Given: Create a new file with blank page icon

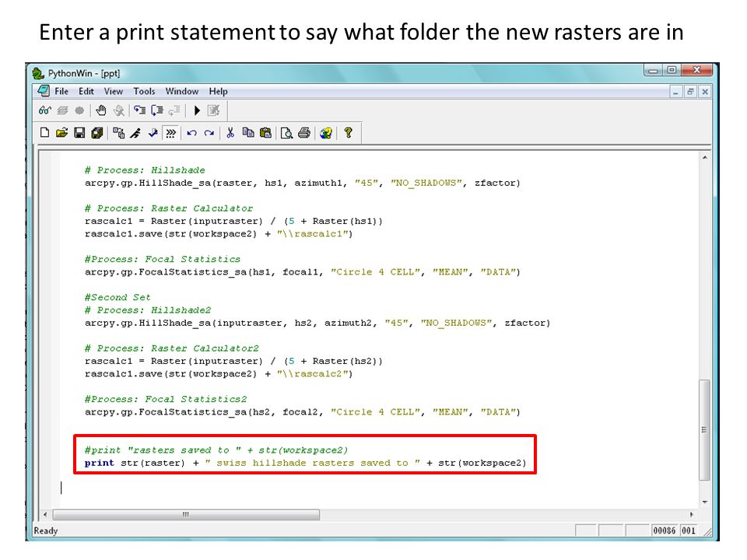Looking at the screenshot, I should [45, 133].
